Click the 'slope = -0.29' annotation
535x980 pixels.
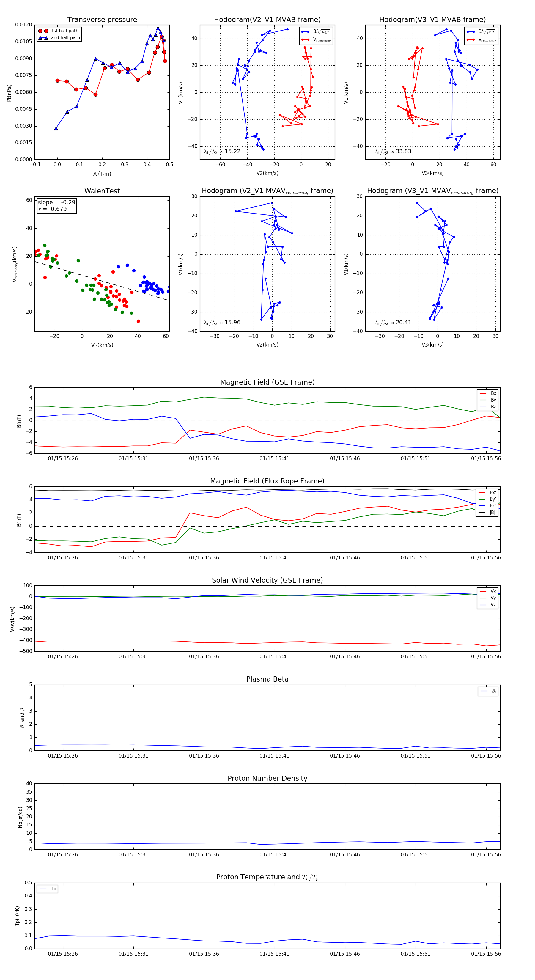56,203
